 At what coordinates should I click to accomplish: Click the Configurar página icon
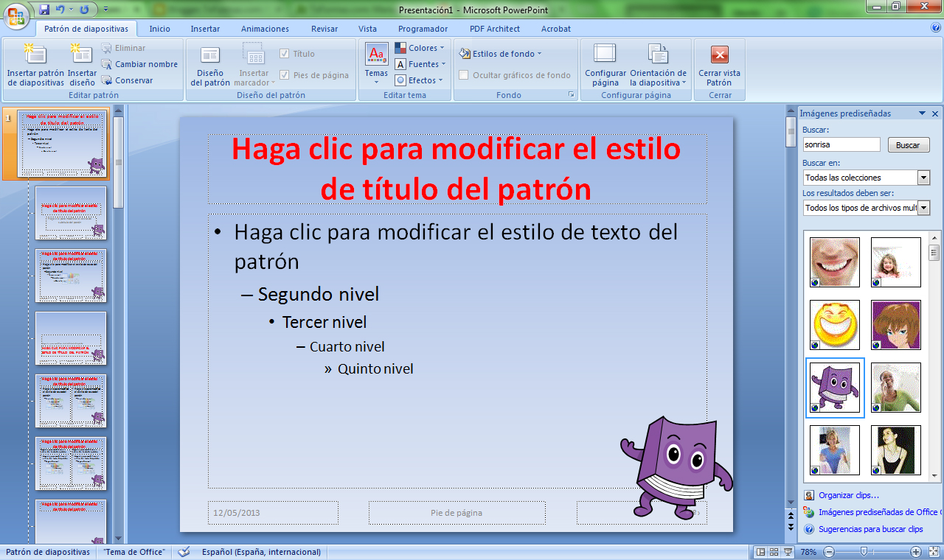605,55
